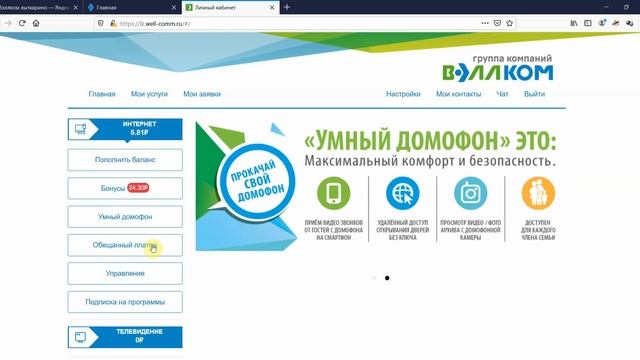Switch to the Главная browser tab

coord(131,7)
